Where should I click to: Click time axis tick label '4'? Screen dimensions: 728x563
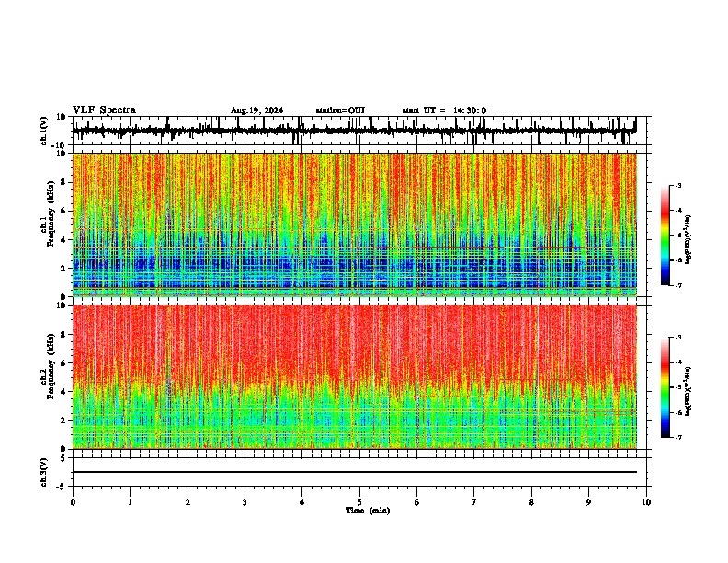302,502
